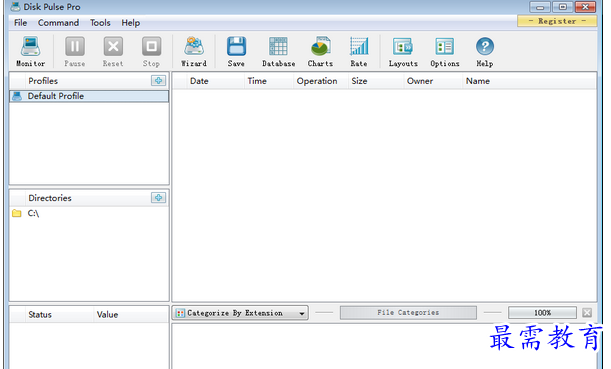
Task: Minimize the Disk Pulse Pro window
Action: click(x=540, y=7)
